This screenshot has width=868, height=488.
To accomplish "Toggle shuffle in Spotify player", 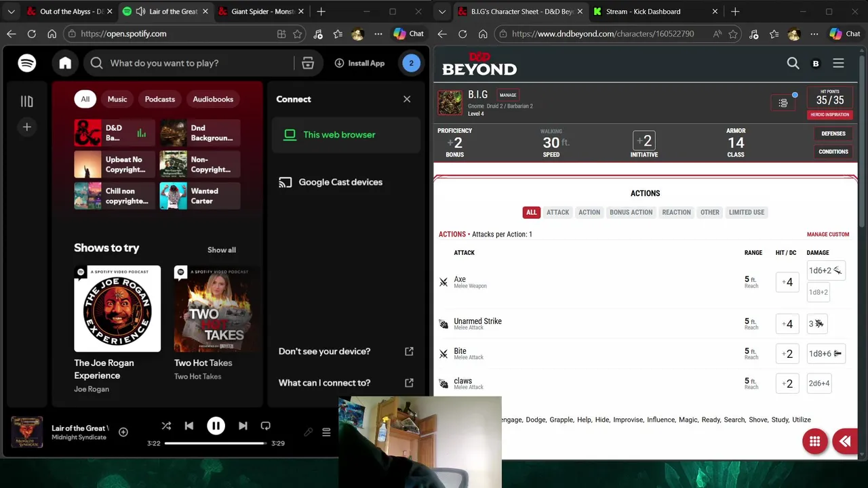I will [166, 426].
